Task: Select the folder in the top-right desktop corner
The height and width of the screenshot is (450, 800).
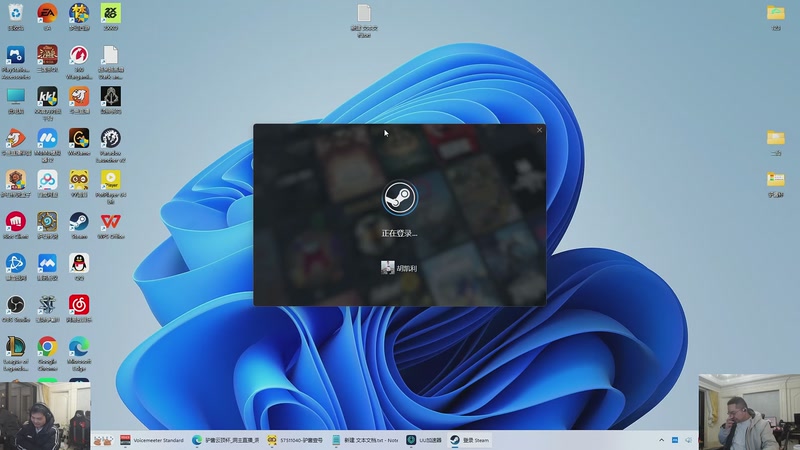Action: coord(775,13)
